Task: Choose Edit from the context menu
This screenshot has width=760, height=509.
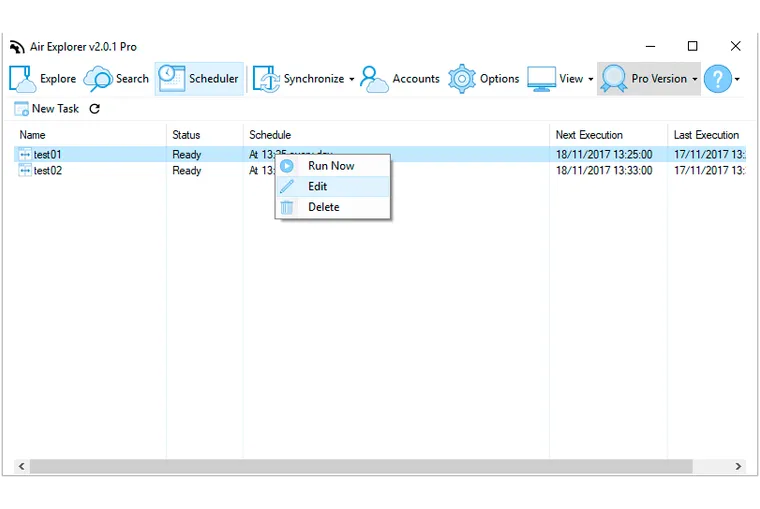Action: pos(333,187)
